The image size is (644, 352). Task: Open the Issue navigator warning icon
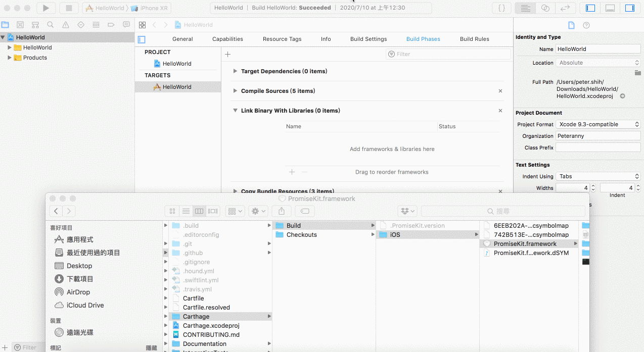tap(66, 25)
